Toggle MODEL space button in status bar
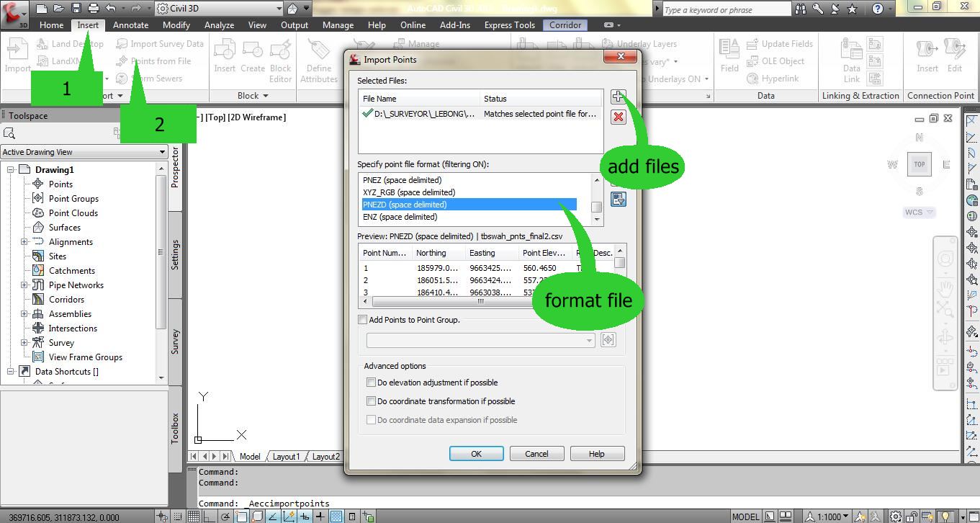980x523 pixels. coord(745,516)
